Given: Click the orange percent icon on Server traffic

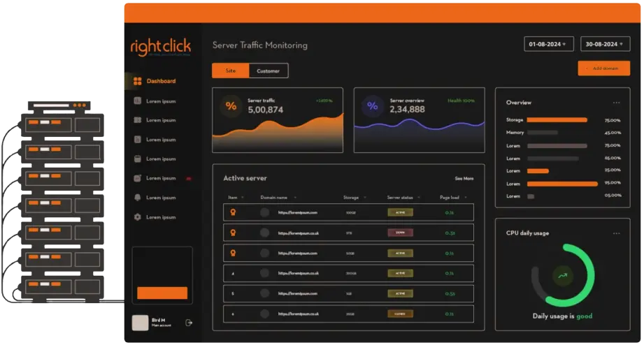Looking at the screenshot, I should coord(230,106).
